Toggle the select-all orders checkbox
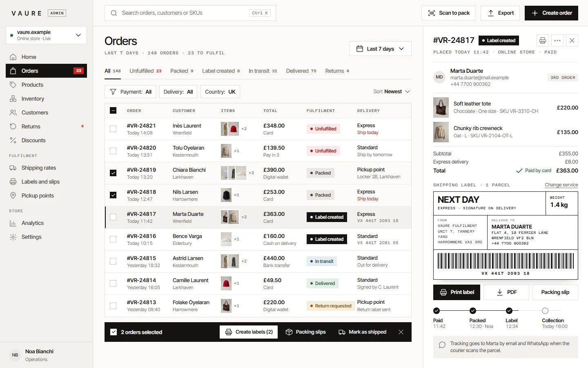This screenshot has height=368, width=588. click(113, 110)
